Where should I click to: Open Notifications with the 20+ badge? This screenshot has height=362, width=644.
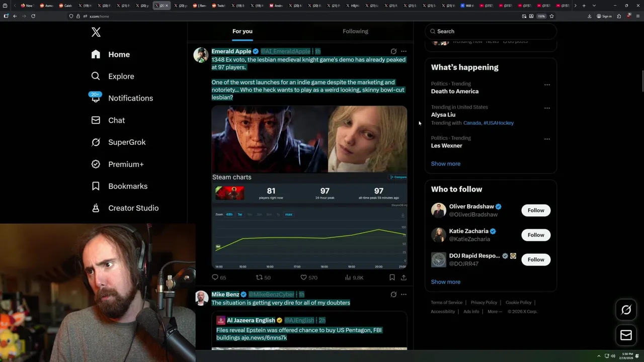pos(121,98)
